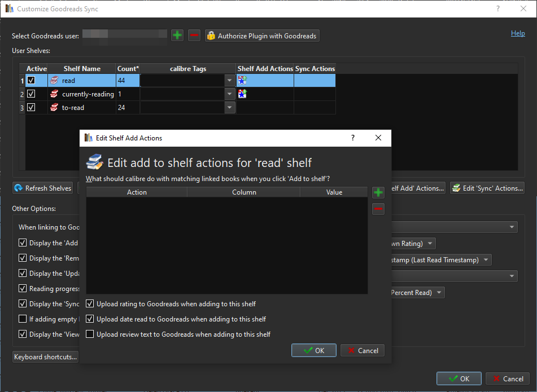Open the wide dropdown above Percent Read
Viewport: 537px width, 392px height.
[455, 276]
